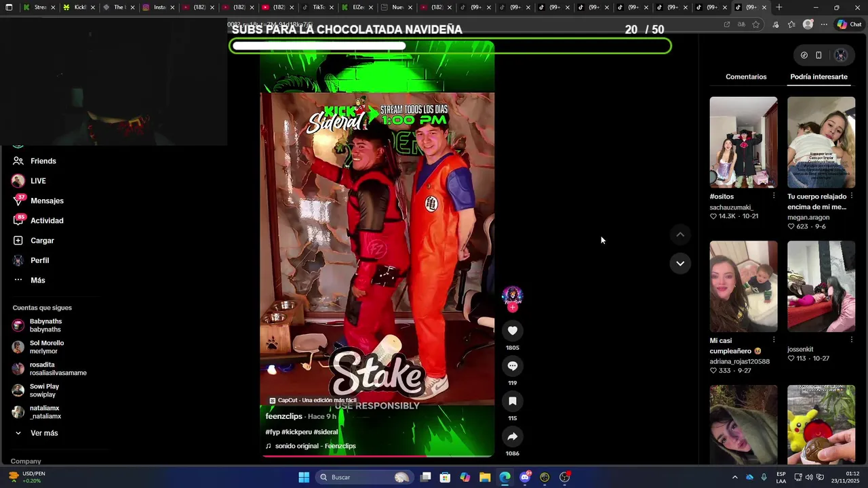868x488 pixels.
Task: Click the TikTok coin icon at top right
Action: (804, 55)
